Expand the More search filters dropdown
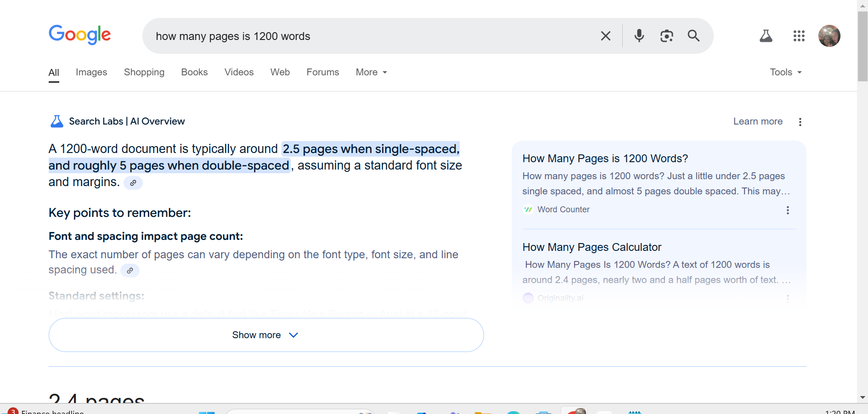The width and height of the screenshot is (868, 414). pos(372,72)
